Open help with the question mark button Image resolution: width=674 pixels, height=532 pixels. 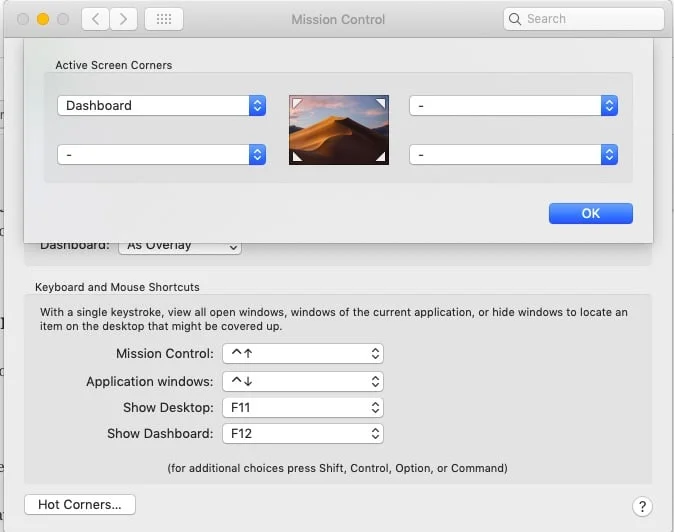(x=642, y=507)
